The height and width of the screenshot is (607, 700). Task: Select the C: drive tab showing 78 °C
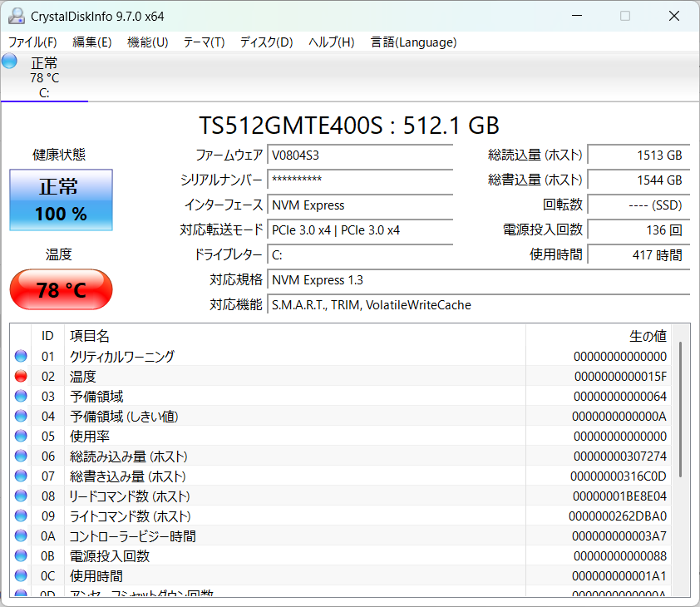click(44, 77)
